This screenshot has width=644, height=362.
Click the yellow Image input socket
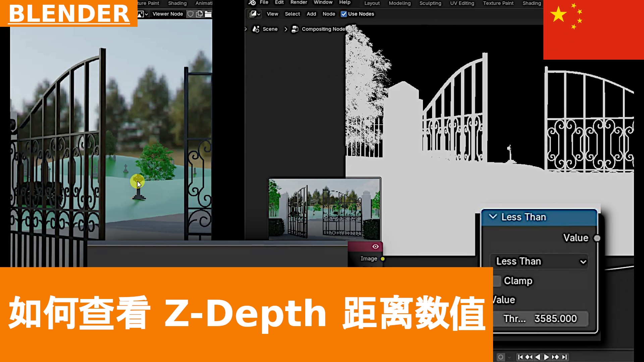click(383, 259)
